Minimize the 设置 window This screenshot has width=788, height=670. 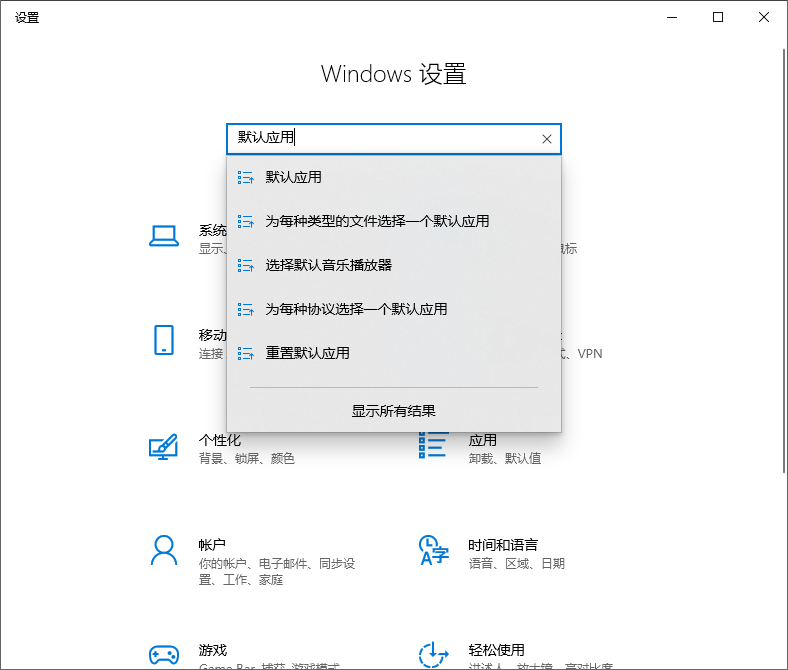(x=672, y=17)
